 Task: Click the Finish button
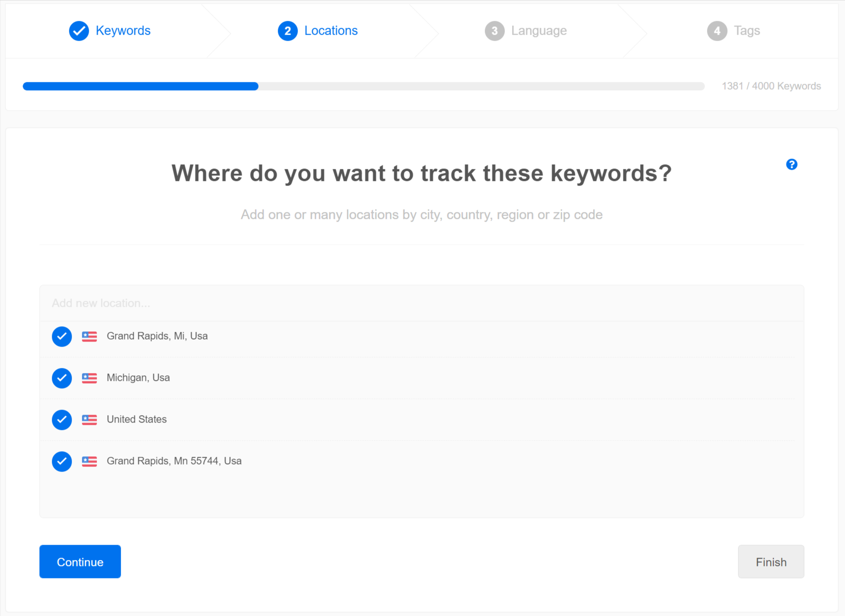pyautogui.click(x=770, y=561)
